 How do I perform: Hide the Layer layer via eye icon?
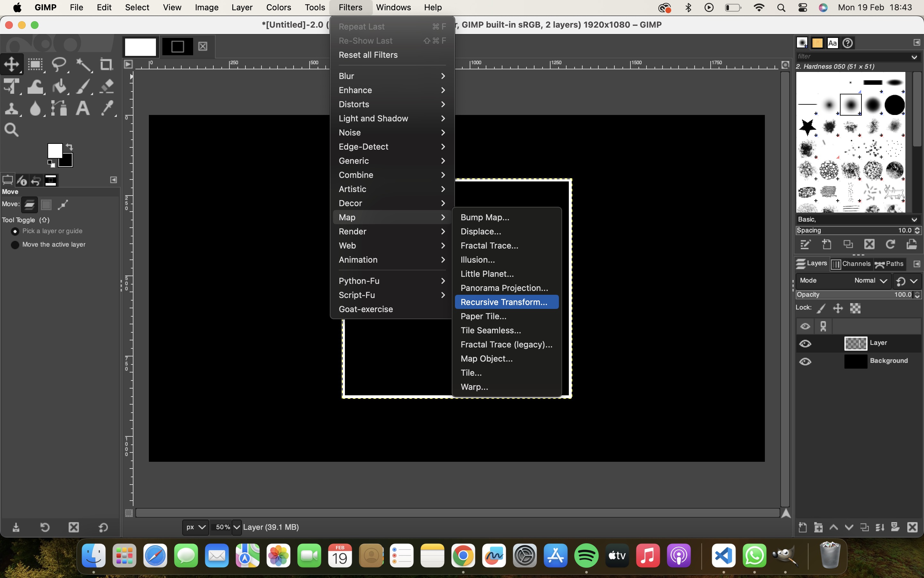[805, 344]
